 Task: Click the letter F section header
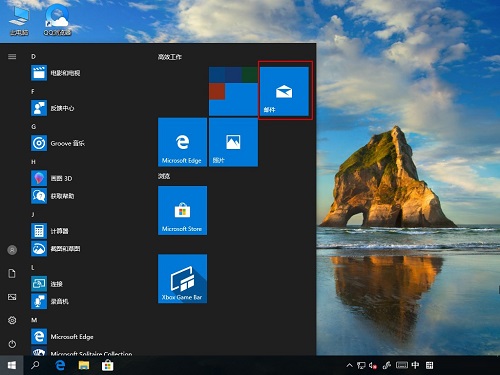point(33,91)
